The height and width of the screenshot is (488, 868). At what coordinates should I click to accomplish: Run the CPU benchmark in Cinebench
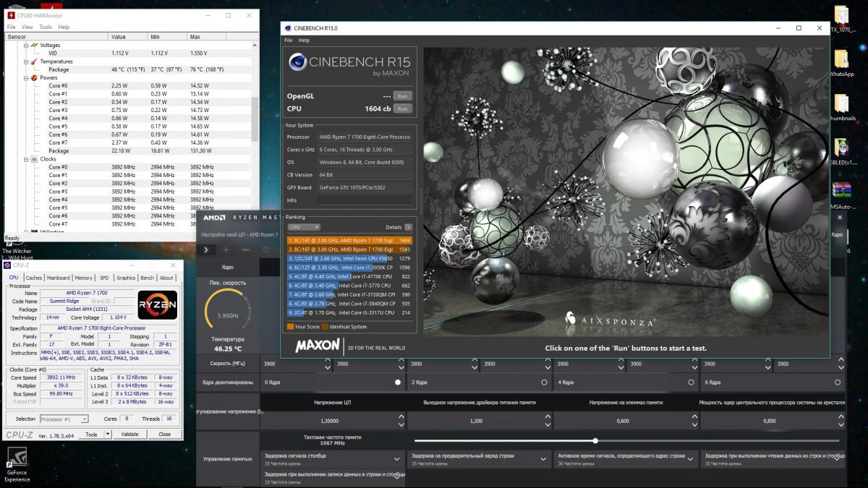click(x=403, y=108)
